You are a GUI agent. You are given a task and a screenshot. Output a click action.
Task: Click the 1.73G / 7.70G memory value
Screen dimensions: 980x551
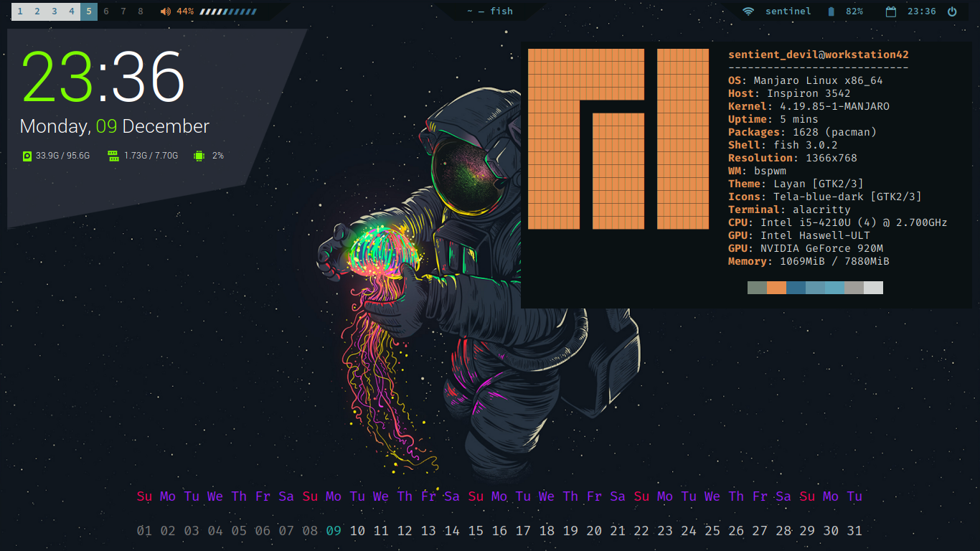coord(151,156)
